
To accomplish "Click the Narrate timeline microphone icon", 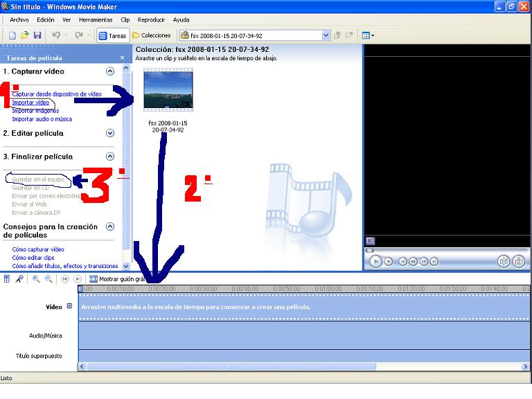I will coord(19,279).
